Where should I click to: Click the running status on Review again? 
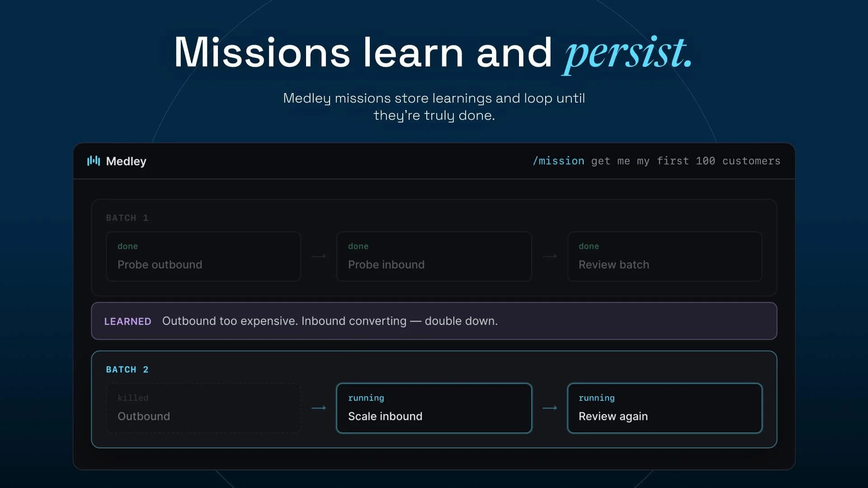[x=597, y=398]
